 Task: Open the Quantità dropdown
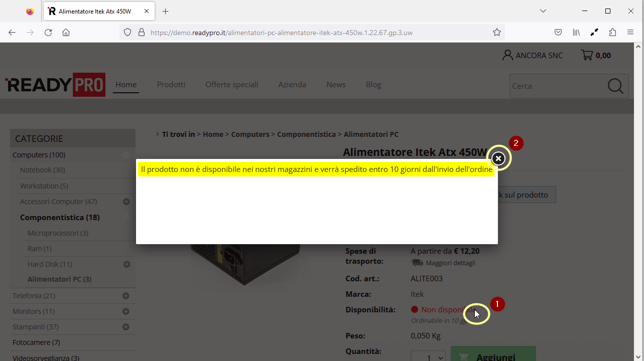428,355
